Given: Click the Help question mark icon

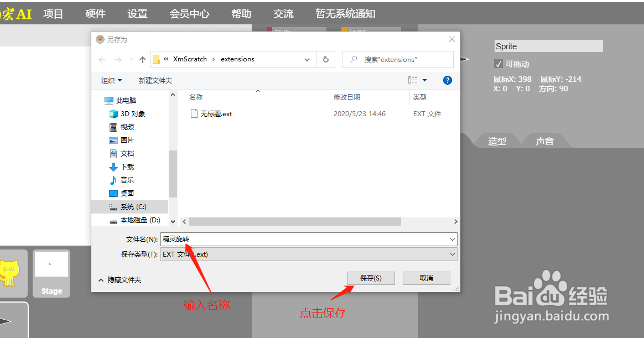Looking at the screenshot, I should tap(448, 80).
